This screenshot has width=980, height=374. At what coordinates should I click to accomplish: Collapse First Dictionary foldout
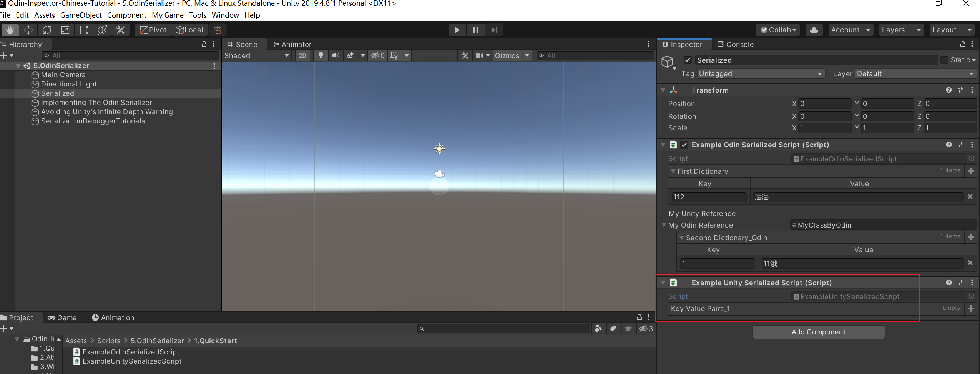click(673, 171)
